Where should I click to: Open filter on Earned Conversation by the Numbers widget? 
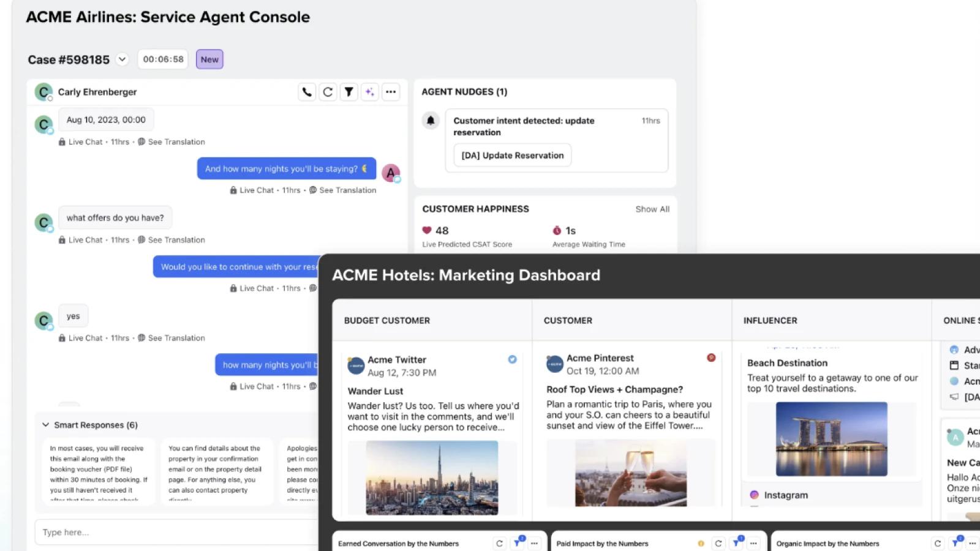coord(518,542)
